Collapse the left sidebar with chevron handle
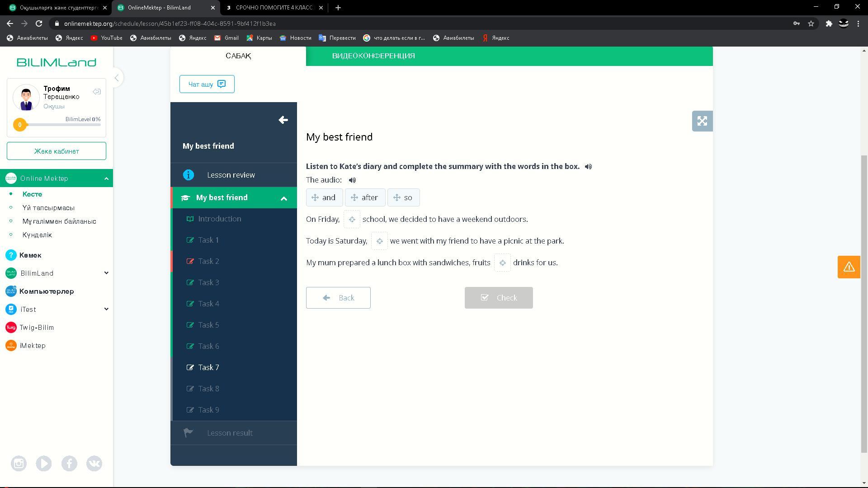Screen dimensions: 868x488 (x=117, y=78)
